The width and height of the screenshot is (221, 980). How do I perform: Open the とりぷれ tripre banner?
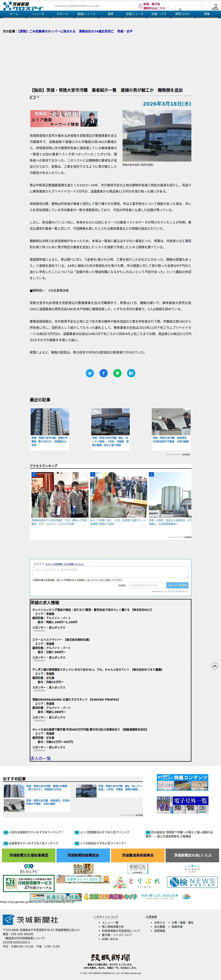[138, 882]
